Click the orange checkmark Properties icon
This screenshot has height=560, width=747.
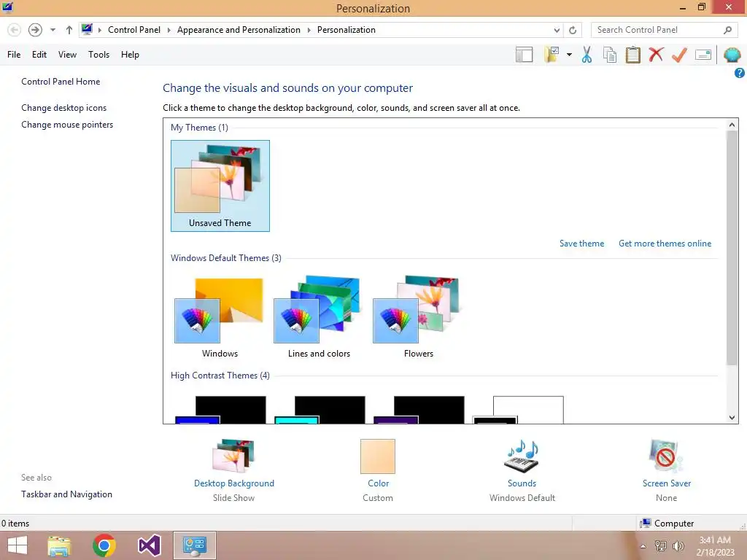(679, 55)
